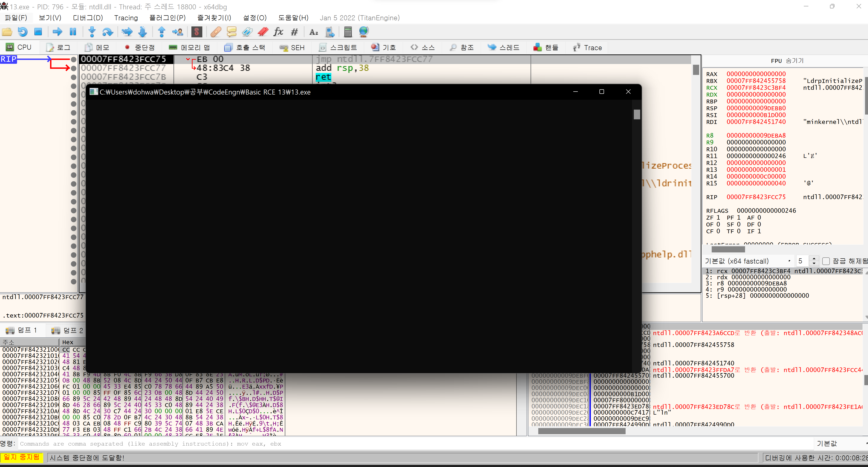Open the 소스 (Source) tab
868x467 pixels.
tap(423, 48)
